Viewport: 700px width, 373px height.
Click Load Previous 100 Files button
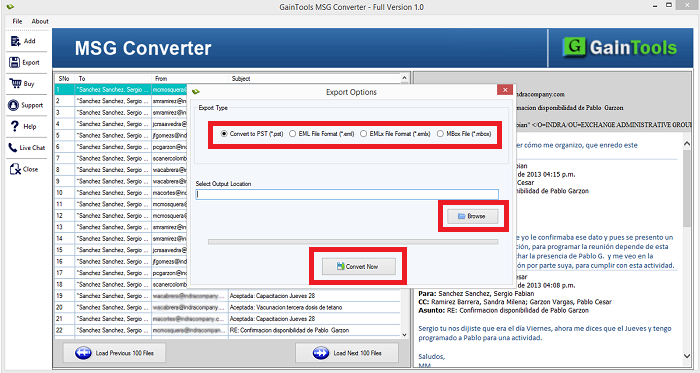point(114,353)
